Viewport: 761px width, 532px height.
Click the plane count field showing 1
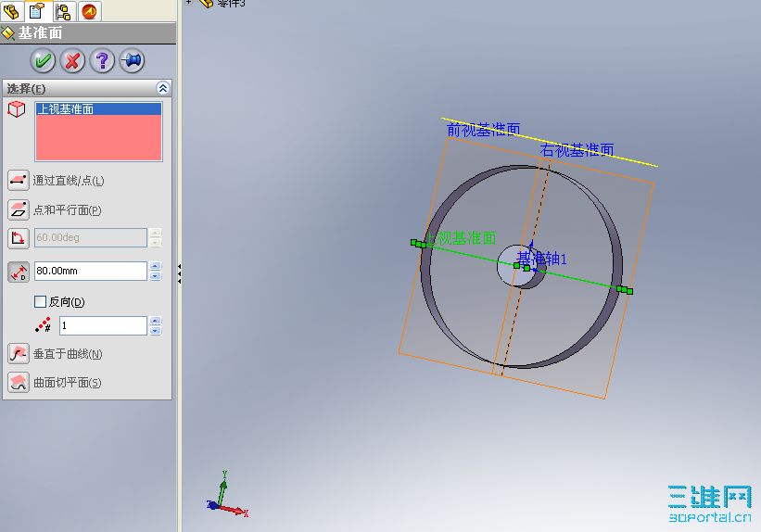pos(104,325)
